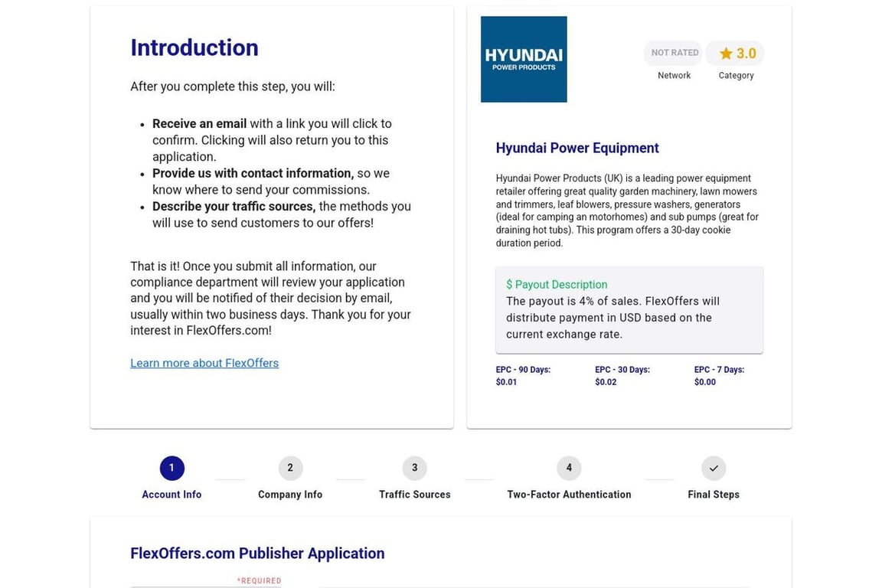Screen dimensions: 882x588
Task: Click the Introduction heading
Action: tap(194, 47)
